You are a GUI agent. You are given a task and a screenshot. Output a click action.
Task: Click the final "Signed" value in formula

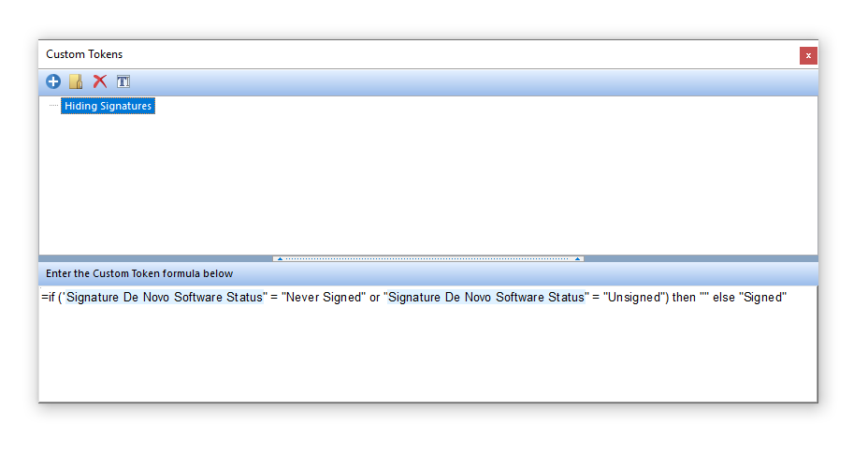(763, 299)
